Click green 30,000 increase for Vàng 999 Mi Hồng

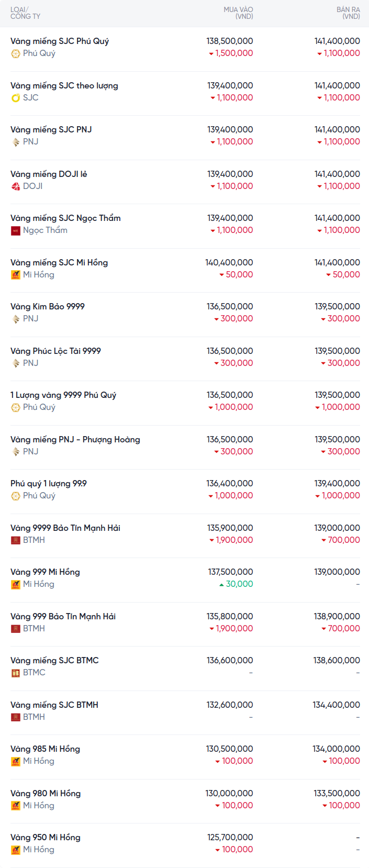coord(239,584)
